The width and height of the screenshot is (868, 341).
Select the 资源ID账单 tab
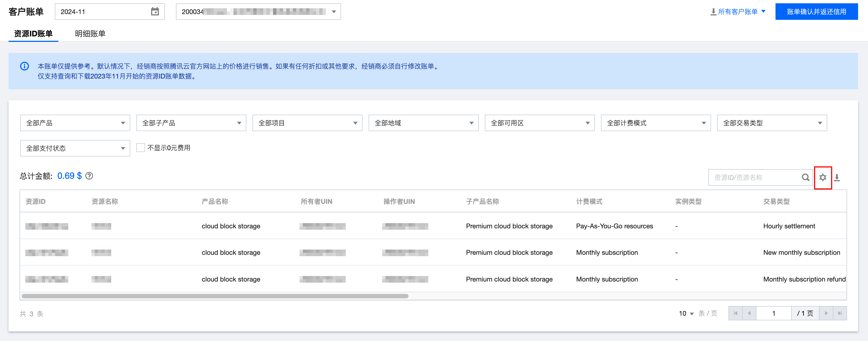(x=33, y=34)
